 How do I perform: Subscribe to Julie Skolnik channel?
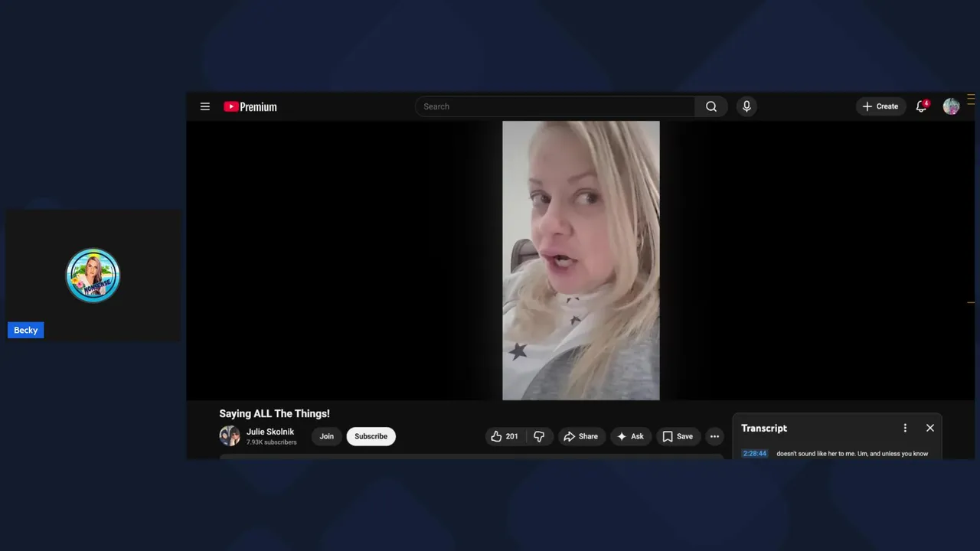[371, 436]
